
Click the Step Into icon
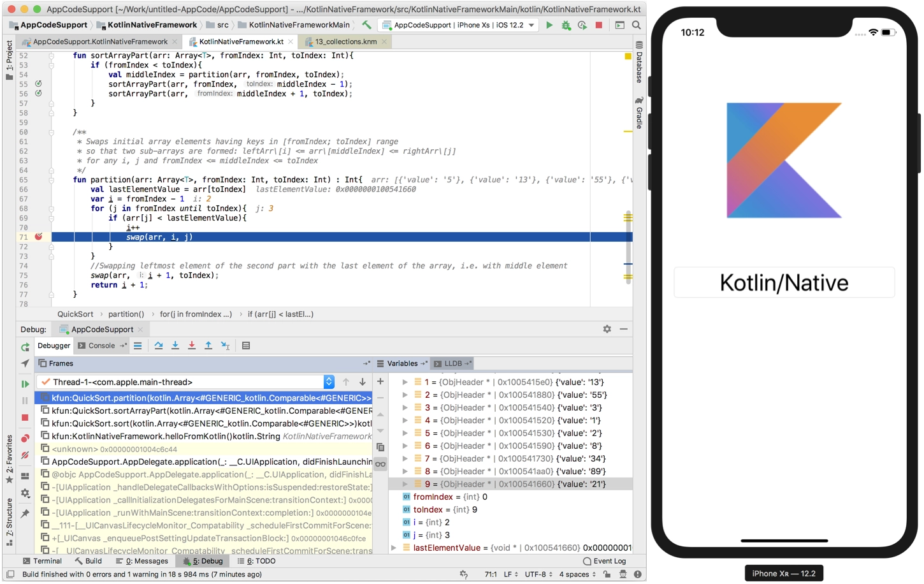(x=175, y=346)
